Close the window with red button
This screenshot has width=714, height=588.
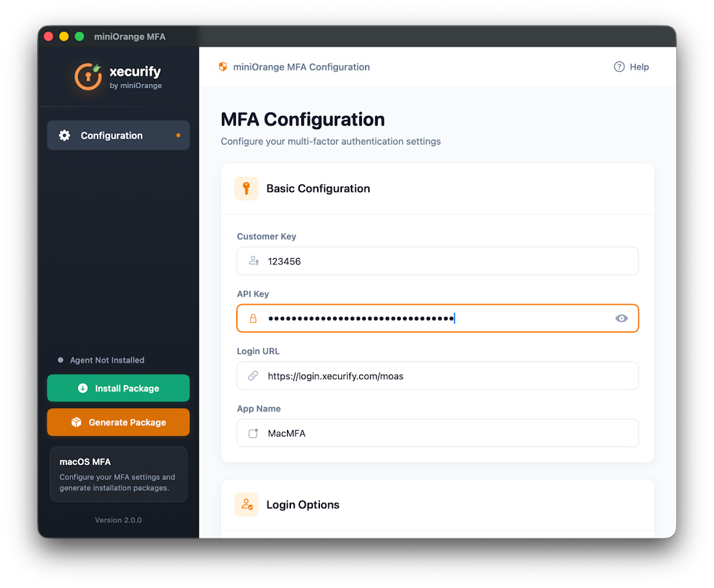click(x=49, y=36)
